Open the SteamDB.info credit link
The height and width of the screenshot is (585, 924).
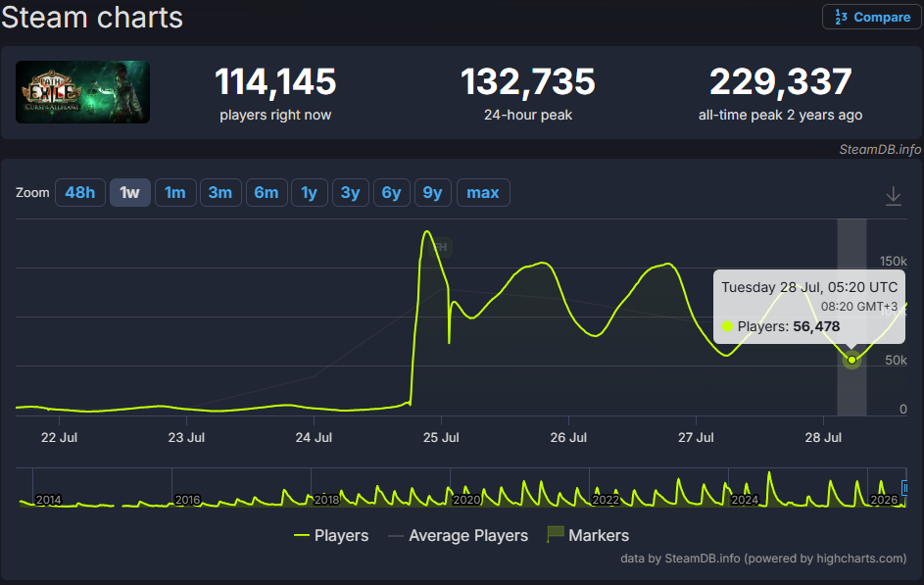point(880,150)
